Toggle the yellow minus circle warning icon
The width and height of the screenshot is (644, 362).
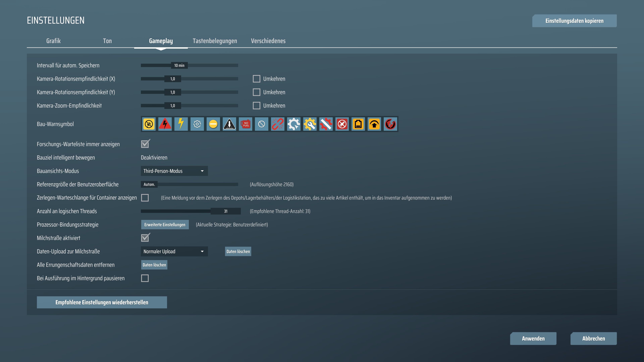[213, 124]
